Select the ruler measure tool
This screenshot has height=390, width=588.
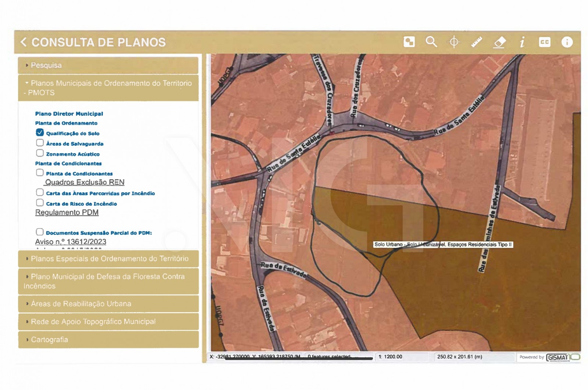[477, 42]
